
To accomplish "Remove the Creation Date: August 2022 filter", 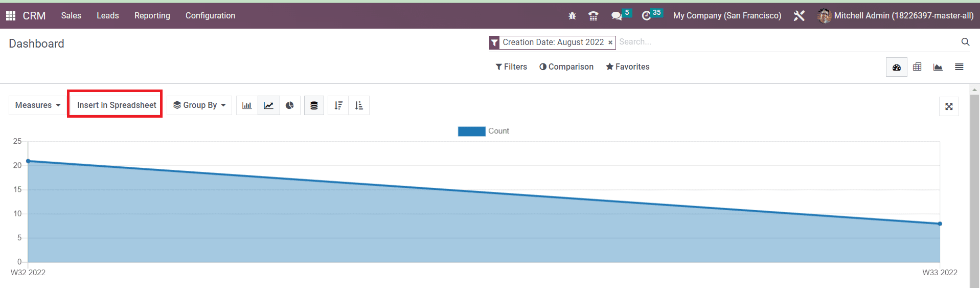I will pos(610,43).
